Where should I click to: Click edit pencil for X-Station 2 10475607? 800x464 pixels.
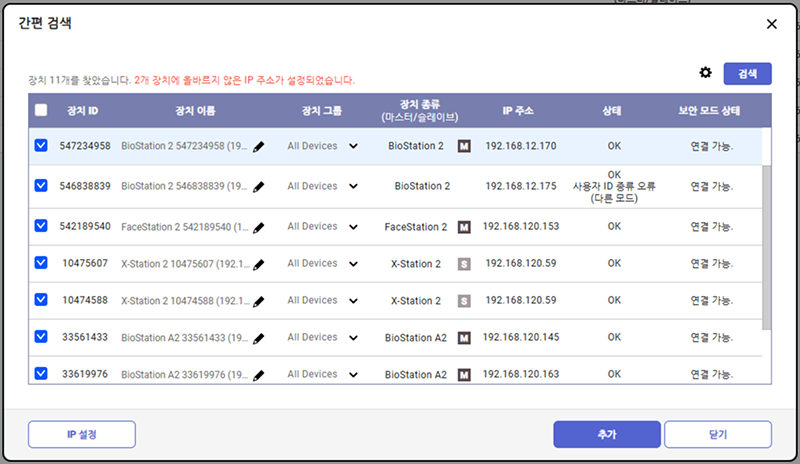(259, 265)
